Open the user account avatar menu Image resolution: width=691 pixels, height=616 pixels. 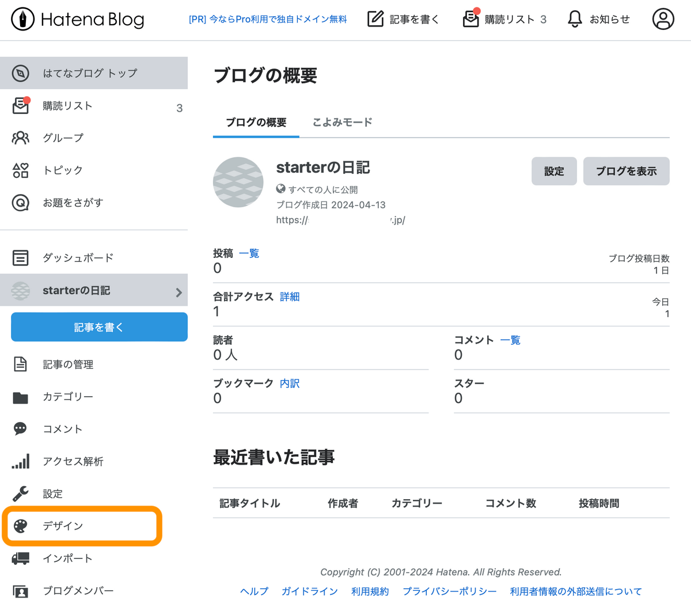tap(663, 19)
